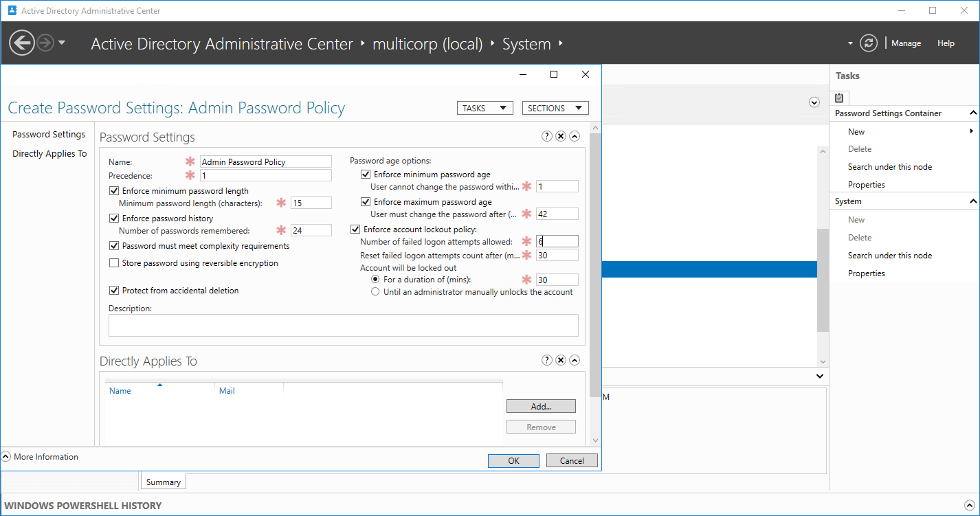980x516 pixels.
Task: Collapse the Password Settings section
Action: (575, 137)
